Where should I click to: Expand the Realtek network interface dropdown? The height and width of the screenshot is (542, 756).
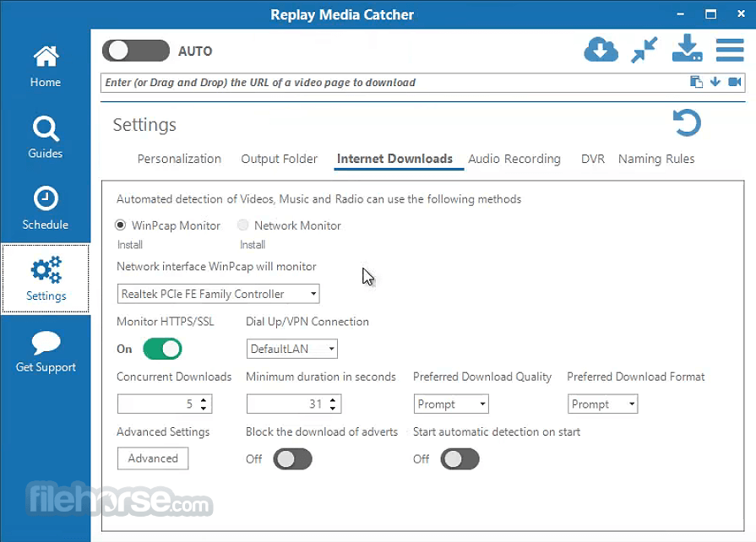(x=219, y=294)
